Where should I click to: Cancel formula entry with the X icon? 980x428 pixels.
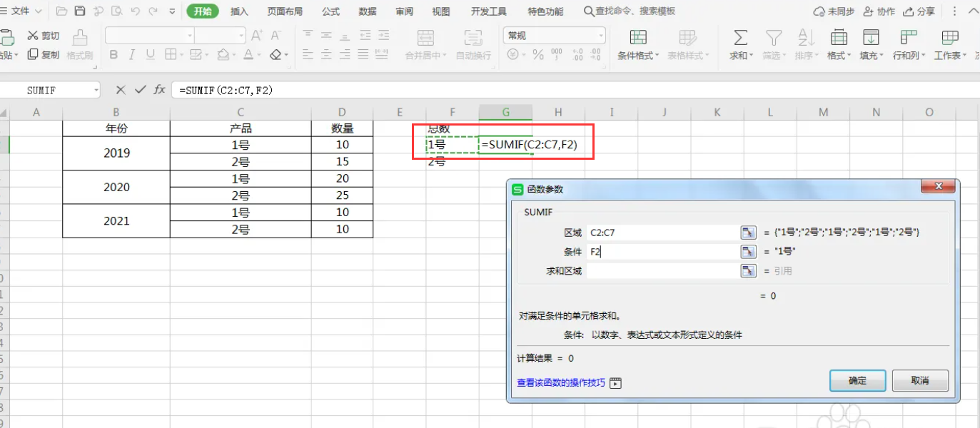[x=121, y=90]
